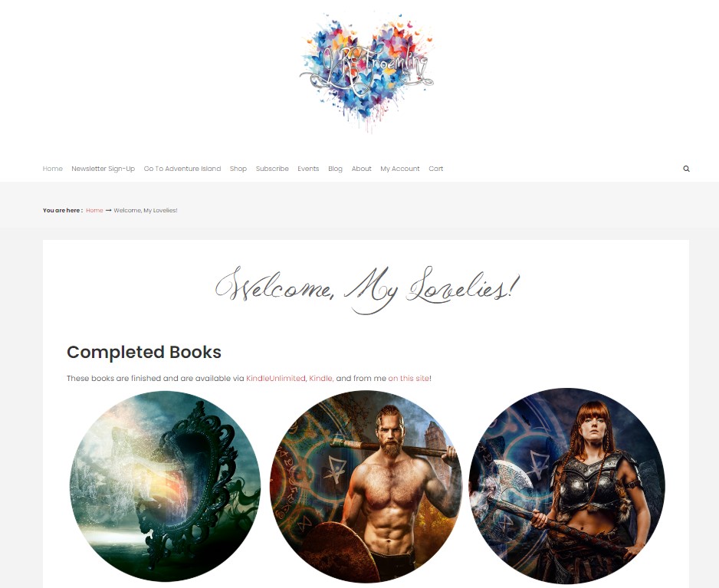The image size is (719, 588).
Task: Click Subscribe in the navigation bar
Action: [272, 169]
